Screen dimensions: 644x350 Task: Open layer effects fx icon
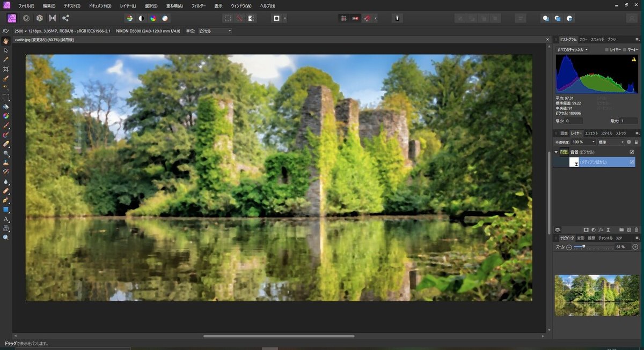pos(602,229)
